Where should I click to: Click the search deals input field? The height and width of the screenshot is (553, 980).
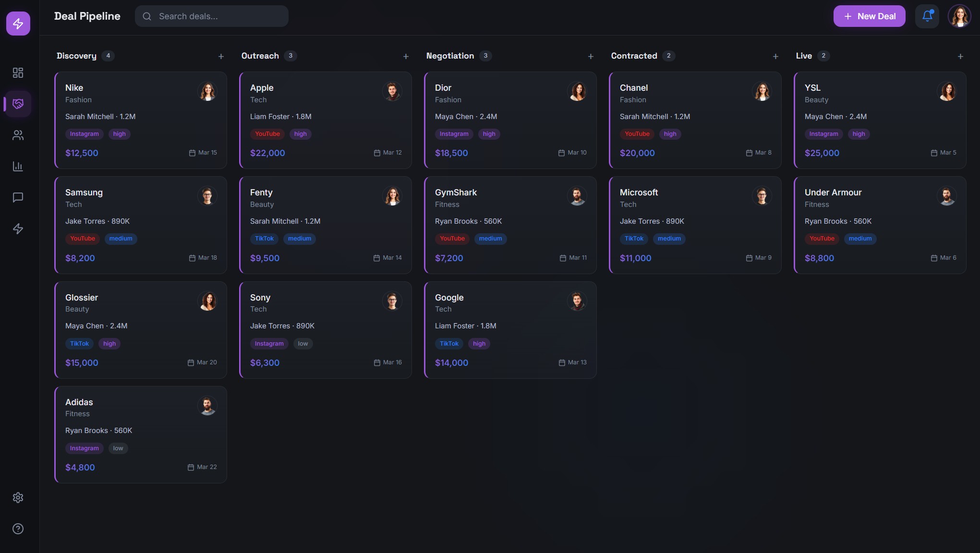pos(211,16)
